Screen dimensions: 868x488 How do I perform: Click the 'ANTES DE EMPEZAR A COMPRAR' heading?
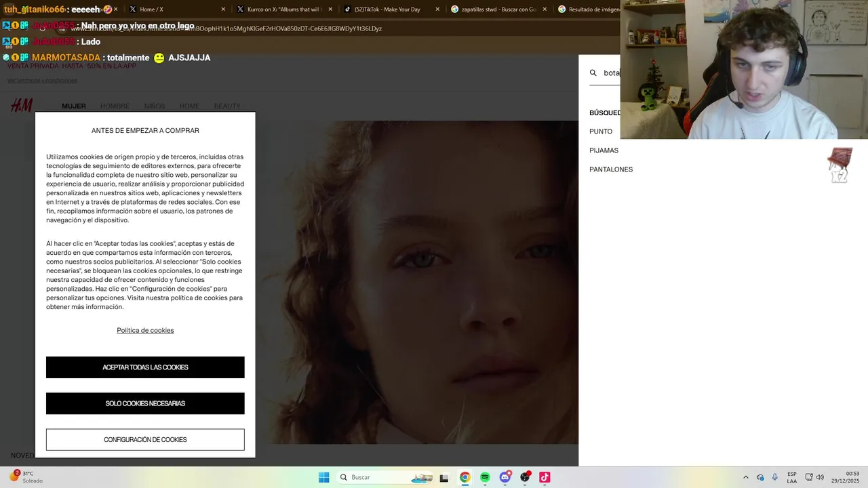click(145, 131)
